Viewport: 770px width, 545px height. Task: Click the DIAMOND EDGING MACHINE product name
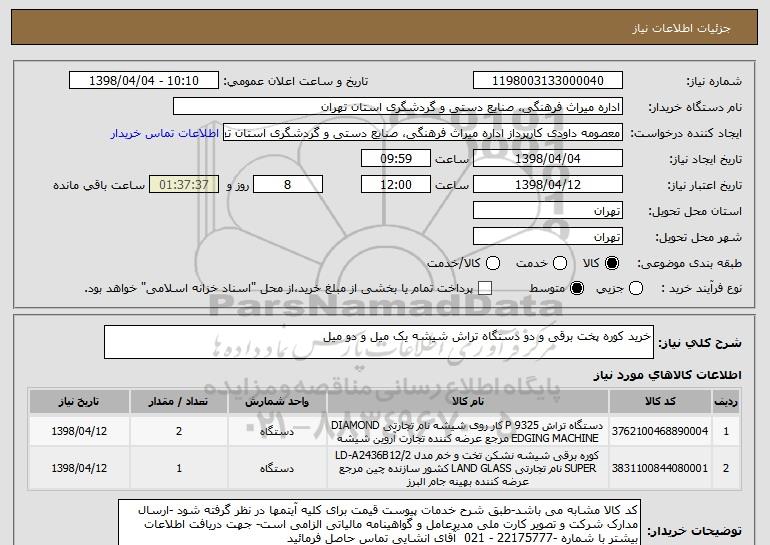[x=467, y=432]
